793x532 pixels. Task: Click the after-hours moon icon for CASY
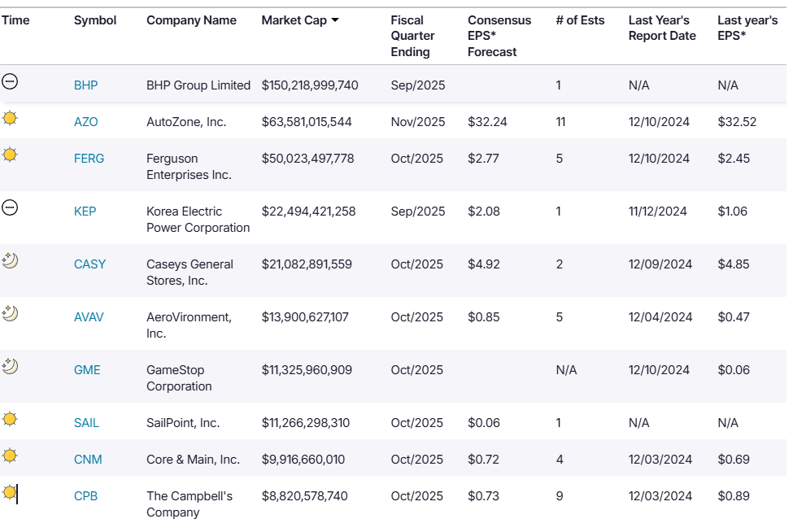click(10, 260)
